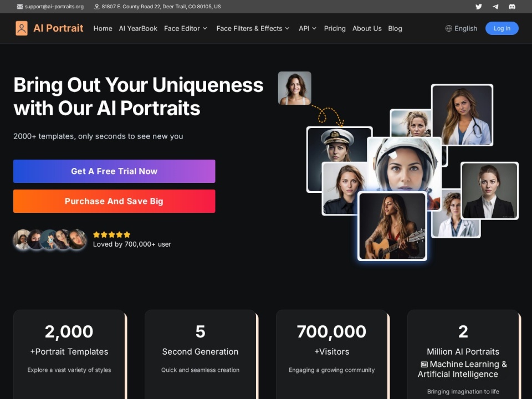Screen dimensions: 532x399
Task: Click the support@ai-portraits.org email link
Action: (54, 7)
